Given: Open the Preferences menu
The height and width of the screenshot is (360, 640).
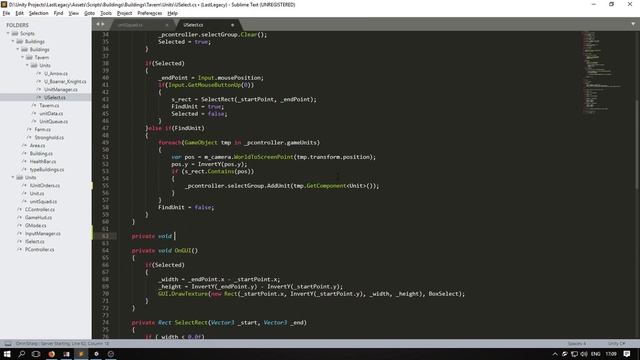Looking at the screenshot, I should point(150,13).
